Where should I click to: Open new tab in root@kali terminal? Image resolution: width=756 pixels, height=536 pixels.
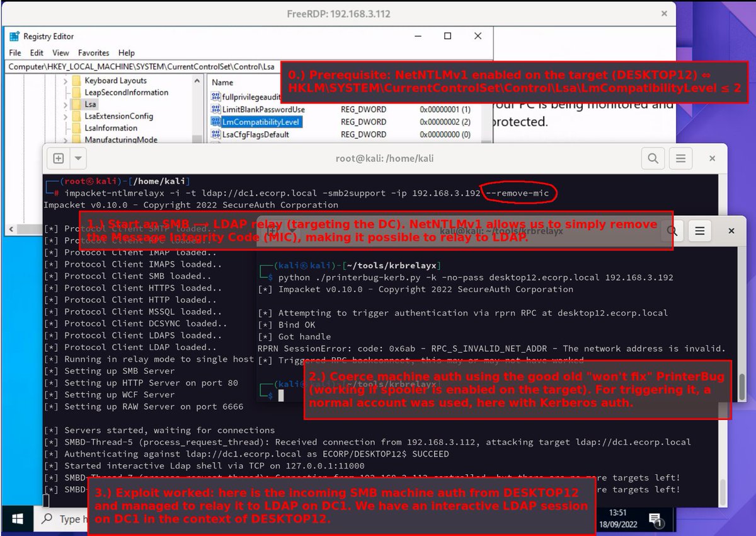tap(59, 158)
